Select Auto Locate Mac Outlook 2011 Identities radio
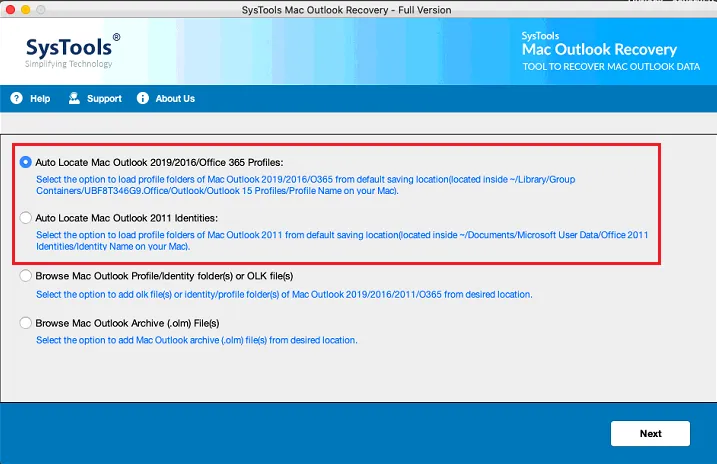The image size is (717, 464). (26, 218)
